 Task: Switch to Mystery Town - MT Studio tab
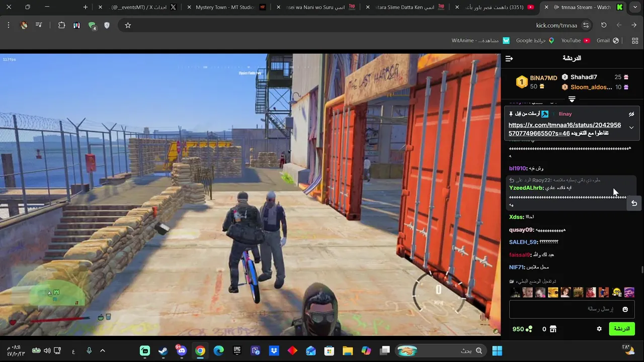click(225, 7)
